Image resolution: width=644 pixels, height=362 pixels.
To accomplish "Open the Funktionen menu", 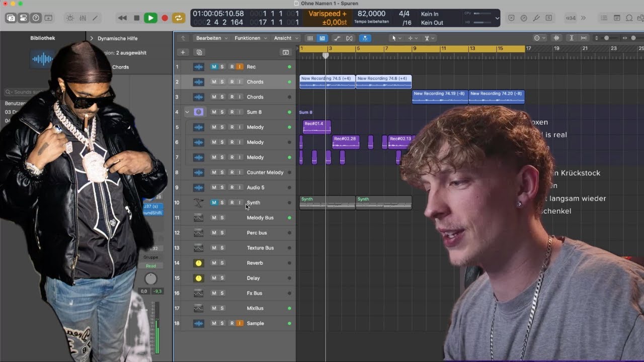I will (251, 38).
